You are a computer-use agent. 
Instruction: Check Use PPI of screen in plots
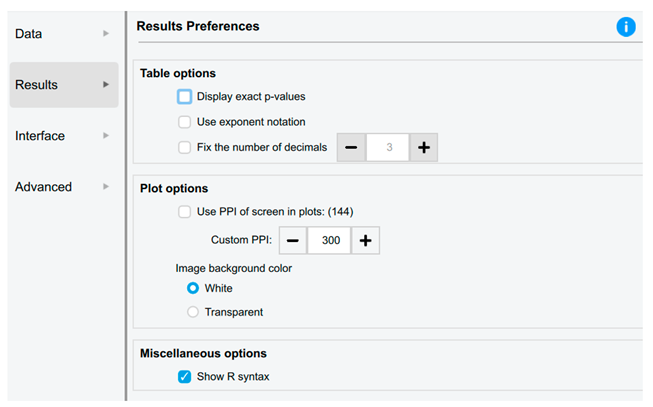184,211
